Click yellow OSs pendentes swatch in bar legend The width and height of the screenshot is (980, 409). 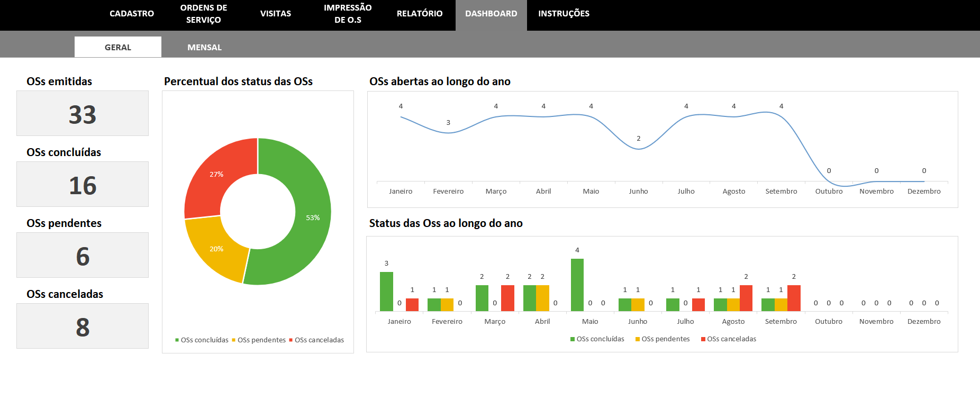click(638, 339)
